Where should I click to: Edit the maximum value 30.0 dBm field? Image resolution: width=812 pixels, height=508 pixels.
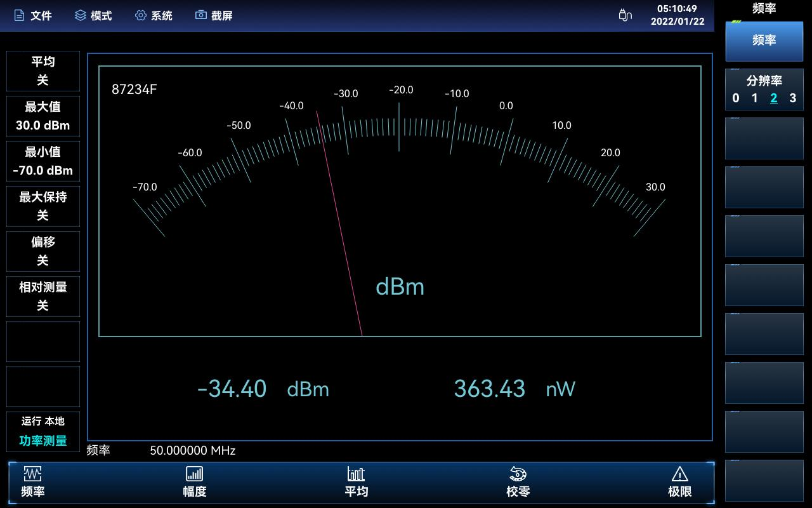coord(43,116)
